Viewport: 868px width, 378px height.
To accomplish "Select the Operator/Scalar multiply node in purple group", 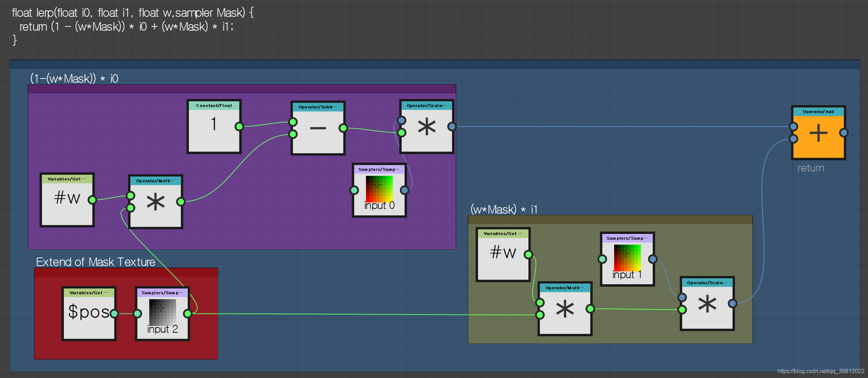I will (427, 127).
